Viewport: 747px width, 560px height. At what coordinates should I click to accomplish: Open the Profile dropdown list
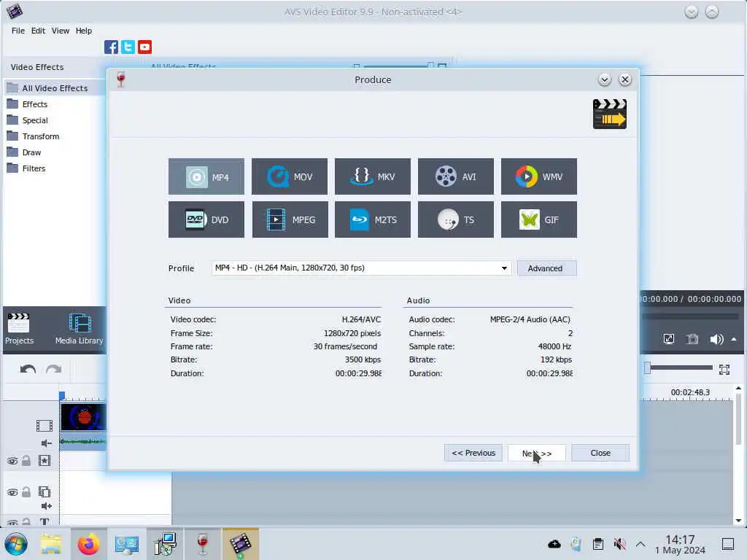[x=504, y=268]
